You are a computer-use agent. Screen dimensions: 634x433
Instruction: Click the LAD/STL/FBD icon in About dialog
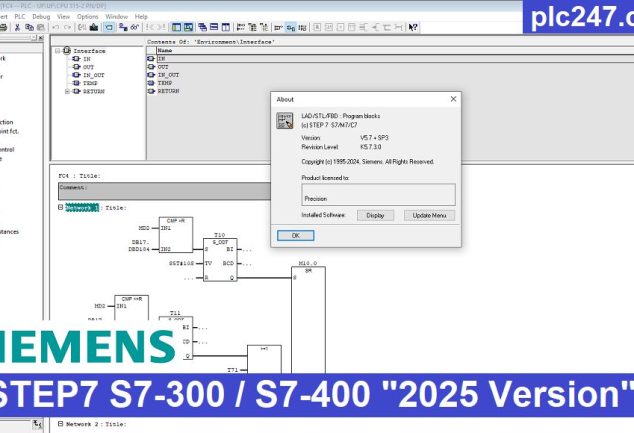285,121
